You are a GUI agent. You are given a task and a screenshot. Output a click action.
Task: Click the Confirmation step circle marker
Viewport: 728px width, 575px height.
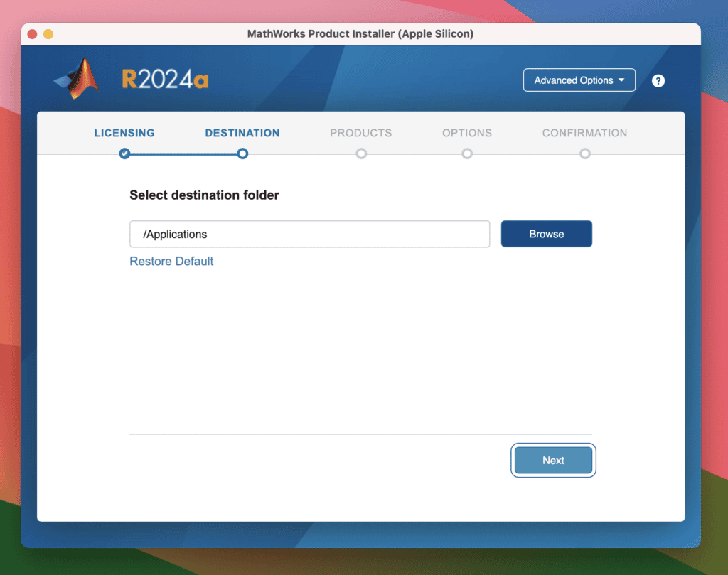click(x=585, y=154)
